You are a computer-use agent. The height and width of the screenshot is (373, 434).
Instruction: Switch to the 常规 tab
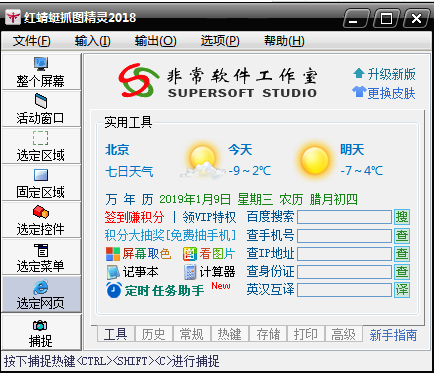[191, 334]
